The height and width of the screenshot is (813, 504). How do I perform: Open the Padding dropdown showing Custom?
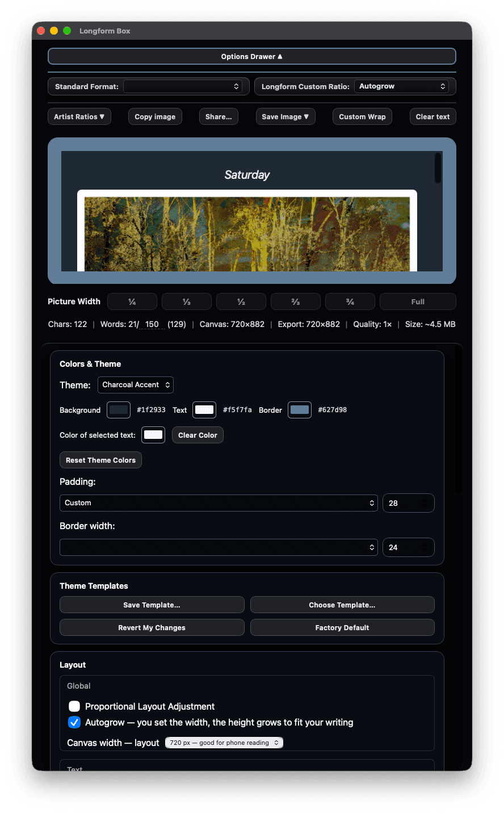coord(219,503)
